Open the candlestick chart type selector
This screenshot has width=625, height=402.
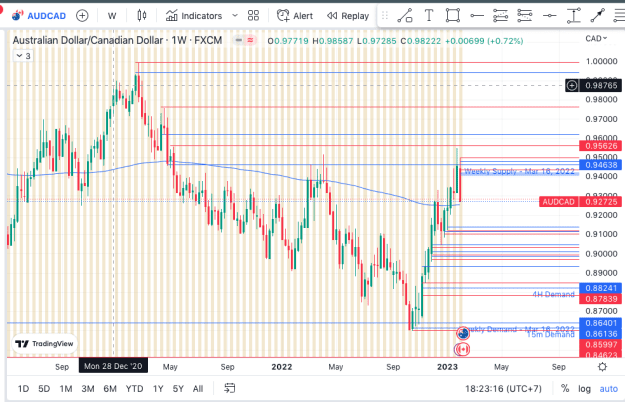click(x=142, y=16)
